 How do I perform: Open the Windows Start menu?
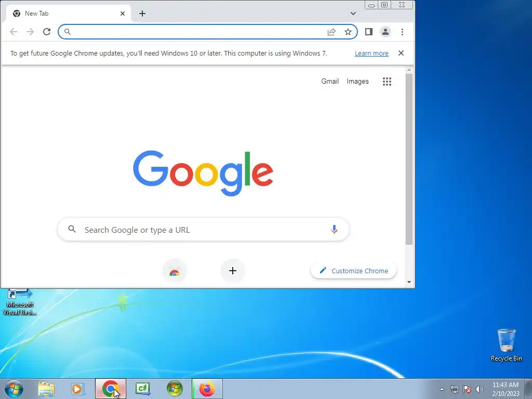[14, 389]
